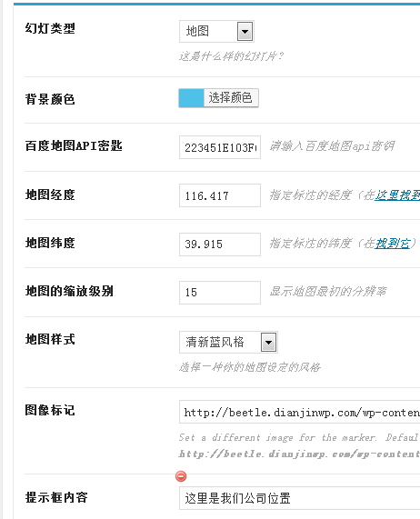Click the 地图的缩放级别 label
The width and height of the screenshot is (420, 519).
(x=69, y=291)
